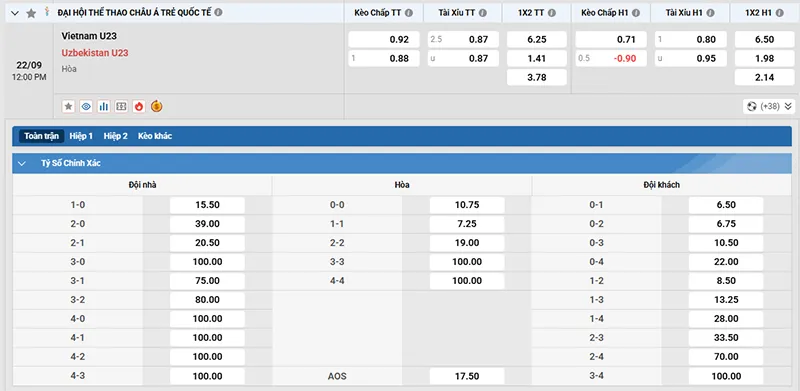This screenshot has width=800, height=391.
Task: Pick Kèo Chấp H1 red odds -0.90
Action: point(611,58)
